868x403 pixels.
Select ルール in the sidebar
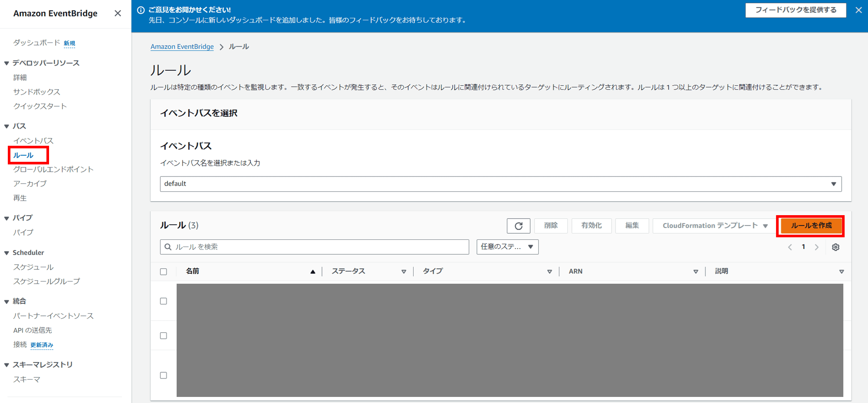pos(23,155)
